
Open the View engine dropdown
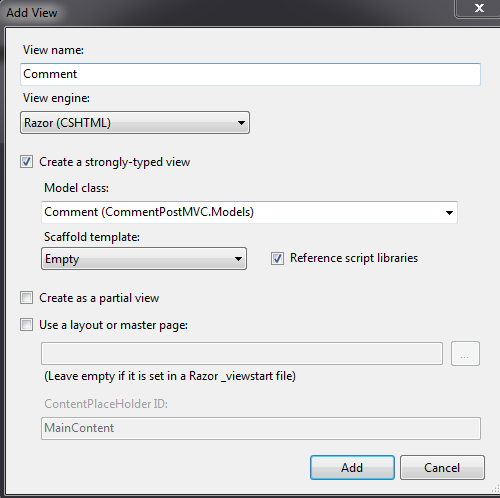(135, 123)
